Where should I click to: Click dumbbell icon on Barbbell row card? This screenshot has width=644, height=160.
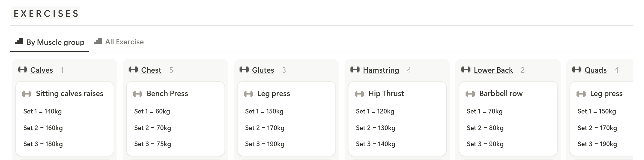[x=470, y=94]
